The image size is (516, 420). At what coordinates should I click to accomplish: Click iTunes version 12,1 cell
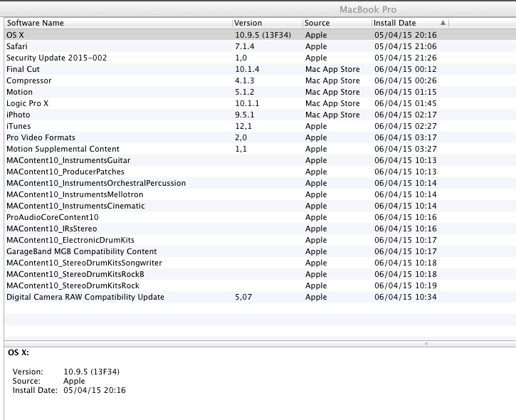pyautogui.click(x=243, y=126)
